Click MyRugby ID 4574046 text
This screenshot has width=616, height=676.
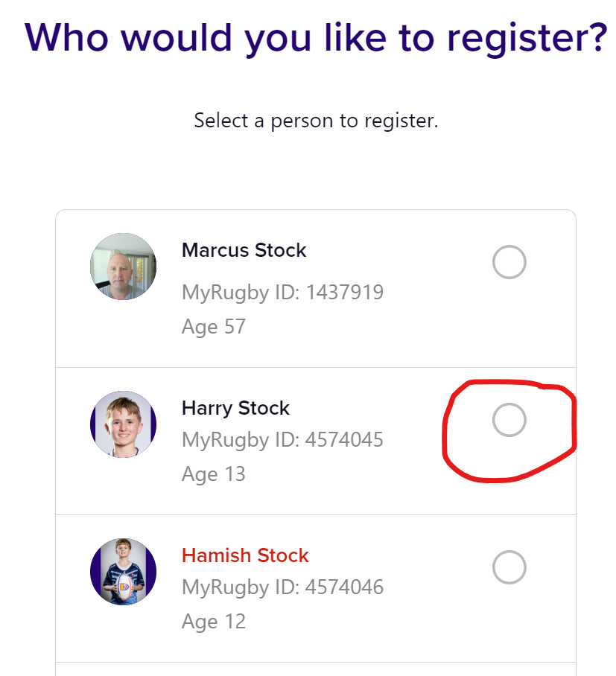(x=282, y=587)
